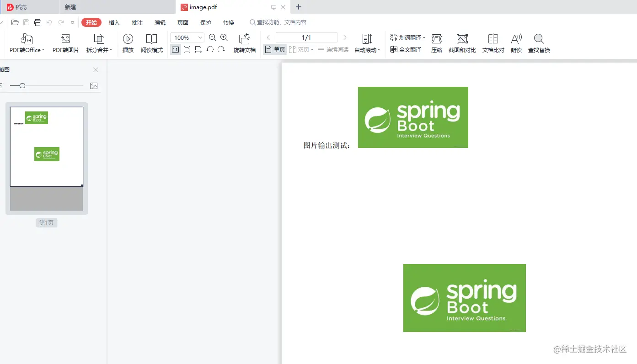Viewport: 637px width, 364px height.
Task: Open the 截图和对比 screenshot compare tool
Action: [x=462, y=43]
